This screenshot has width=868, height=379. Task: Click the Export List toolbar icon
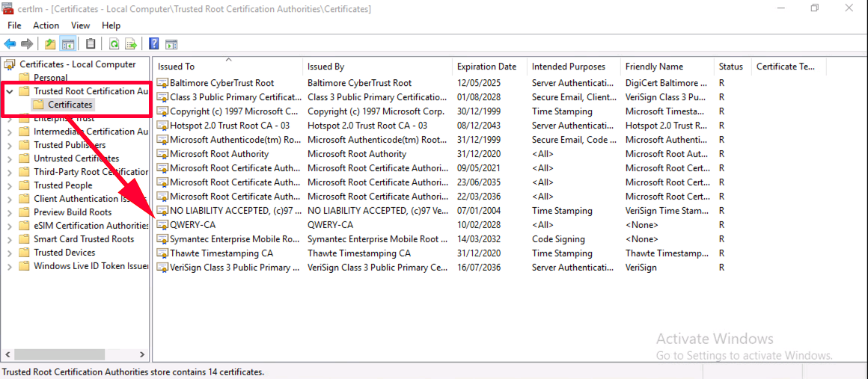(x=131, y=43)
